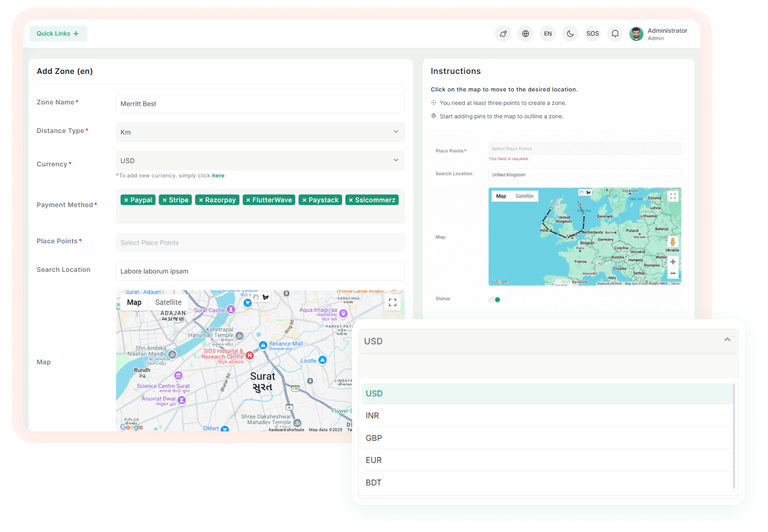The width and height of the screenshot is (768, 532).
Task: Enter fullscreen on the Surat map
Action: pyautogui.click(x=392, y=303)
